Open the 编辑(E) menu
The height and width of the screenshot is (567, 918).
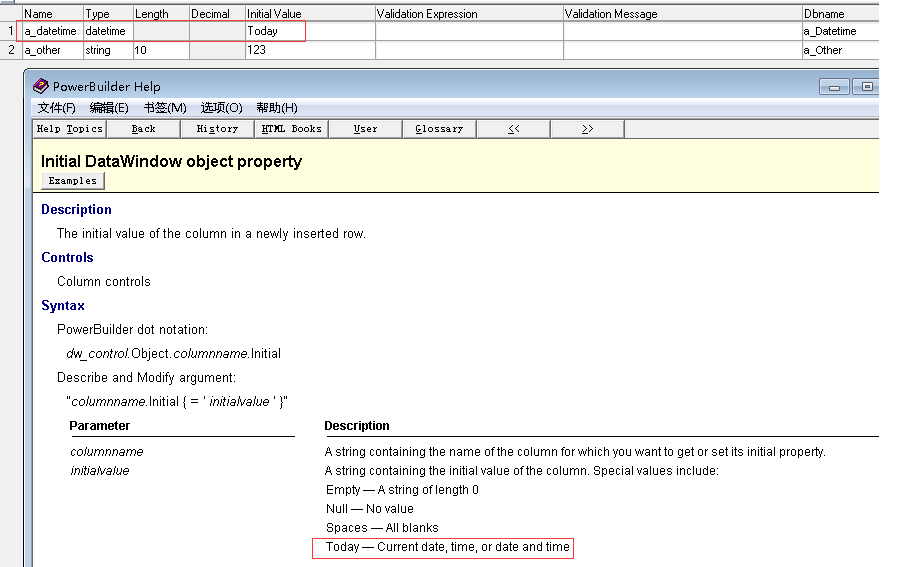click(x=109, y=108)
